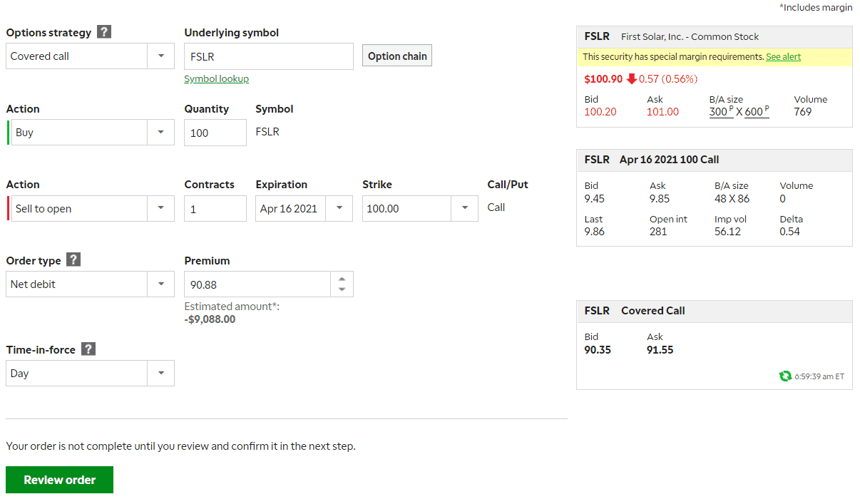Increase premium with up stepper arrow
Image resolution: width=860 pixels, height=504 pixels.
pyautogui.click(x=342, y=279)
